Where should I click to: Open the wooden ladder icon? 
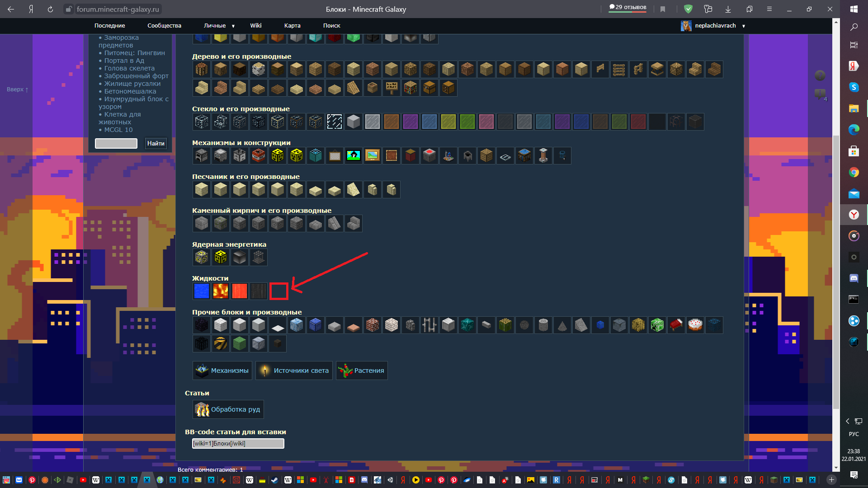click(x=619, y=70)
